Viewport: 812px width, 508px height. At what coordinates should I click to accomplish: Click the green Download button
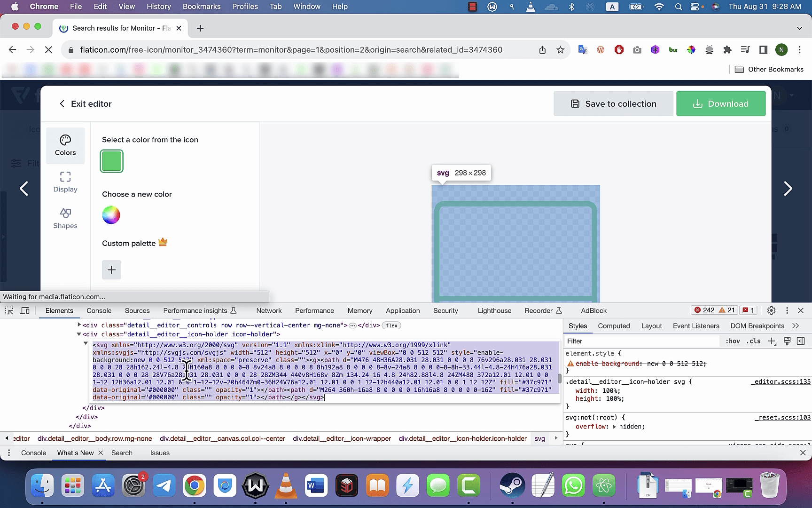pyautogui.click(x=721, y=103)
